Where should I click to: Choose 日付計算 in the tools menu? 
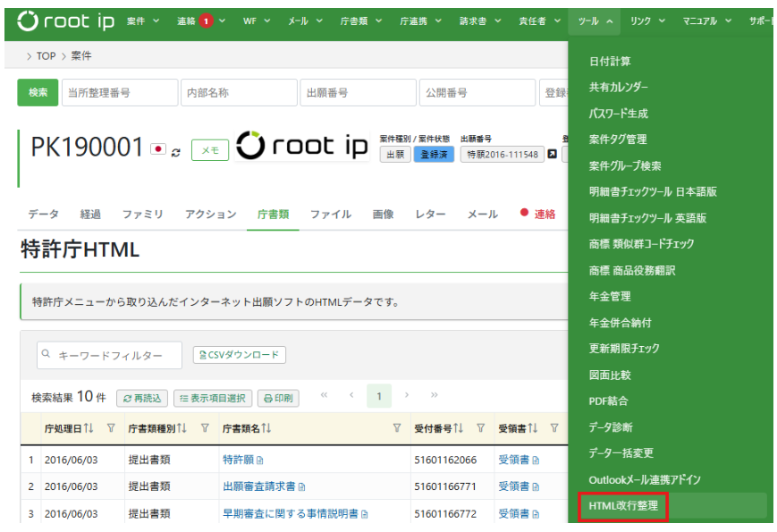[x=610, y=62]
